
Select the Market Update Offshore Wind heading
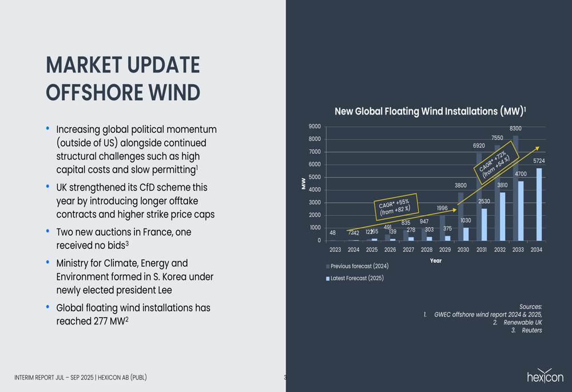(x=123, y=79)
